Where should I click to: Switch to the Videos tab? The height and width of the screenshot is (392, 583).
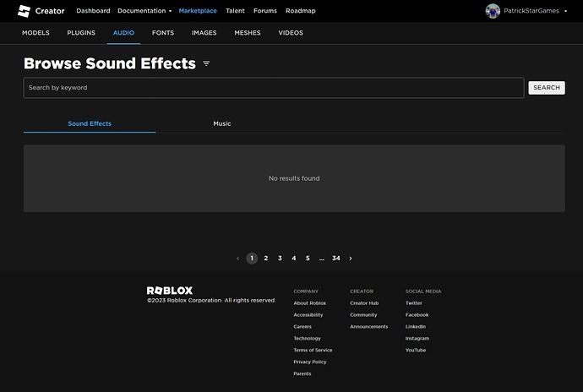tap(291, 33)
